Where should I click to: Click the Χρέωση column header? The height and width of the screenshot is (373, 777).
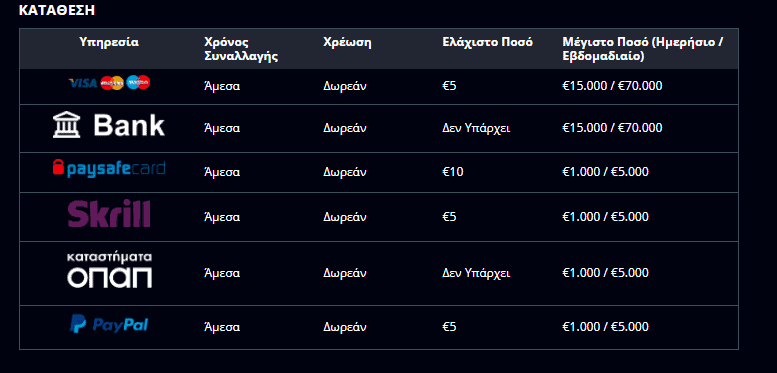click(347, 42)
